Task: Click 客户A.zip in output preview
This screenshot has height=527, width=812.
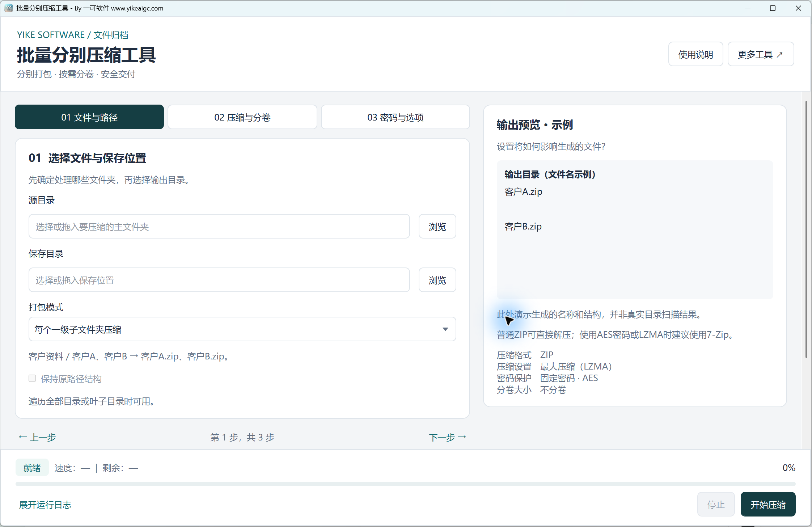Action: click(x=523, y=192)
